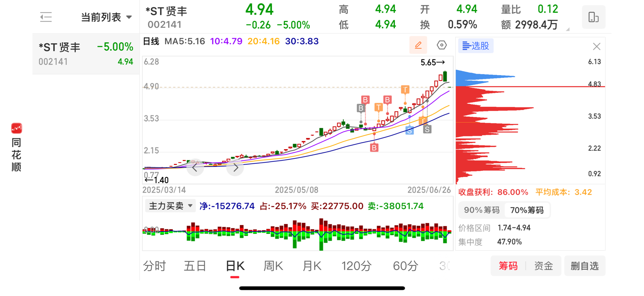The height and width of the screenshot is (296, 644).
Task: Click the orange 20:4.16 MA label
Action: pyautogui.click(x=263, y=41)
